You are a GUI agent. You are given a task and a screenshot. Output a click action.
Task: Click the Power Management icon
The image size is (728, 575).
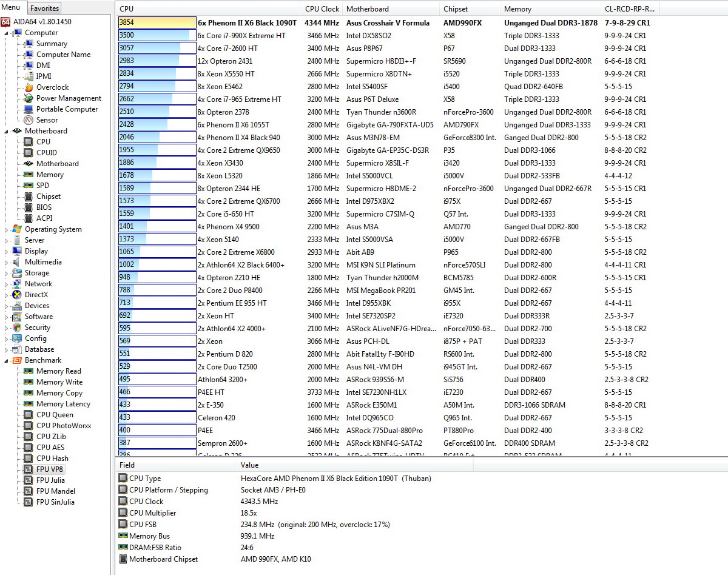(29, 98)
